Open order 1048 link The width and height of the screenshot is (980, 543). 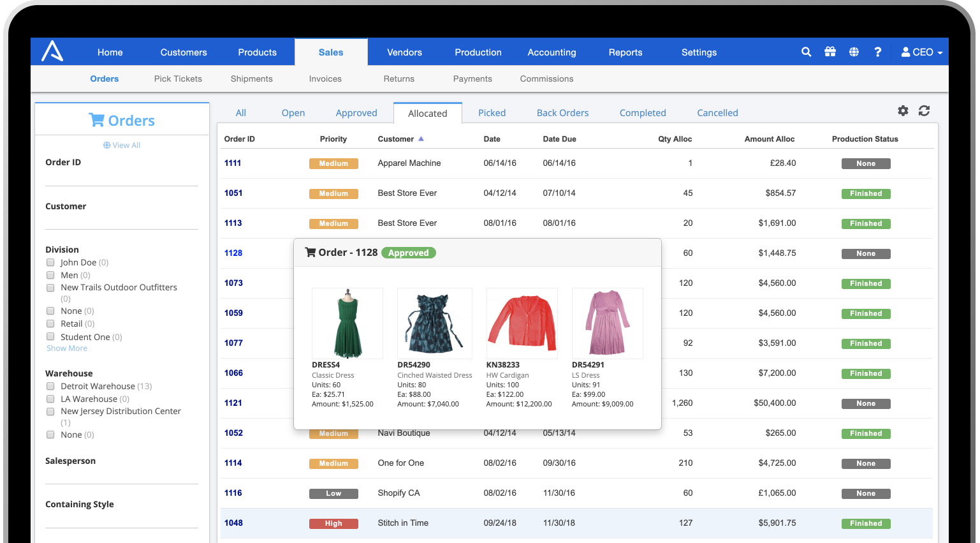233,523
